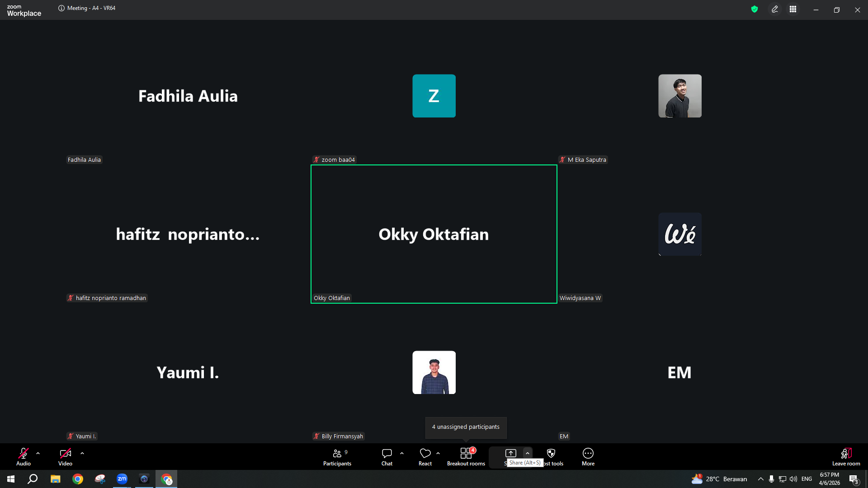Expand the Video options arrow
The width and height of the screenshot is (868, 488).
pyautogui.click(x=82, y=453)
